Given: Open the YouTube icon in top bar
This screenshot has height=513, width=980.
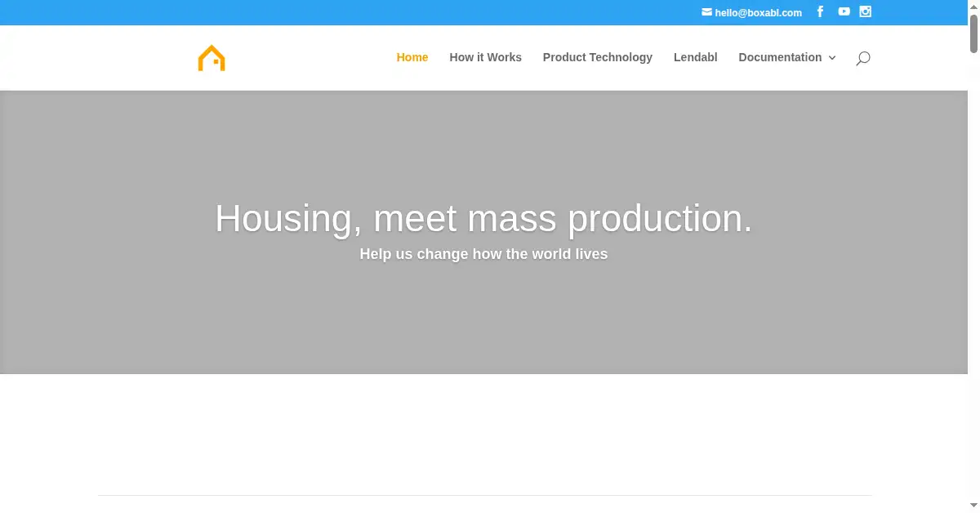Looking at the screenshot, I should 844,11.
